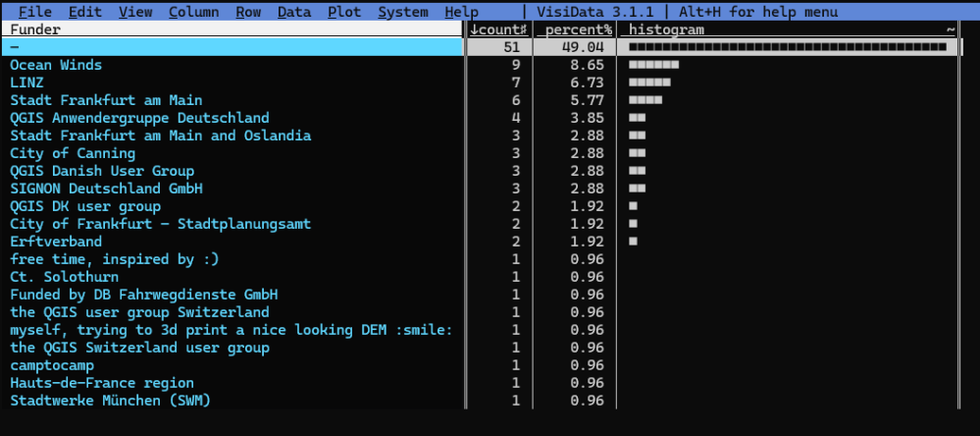Select the QGIS Danish User Group row

[102, 171]
